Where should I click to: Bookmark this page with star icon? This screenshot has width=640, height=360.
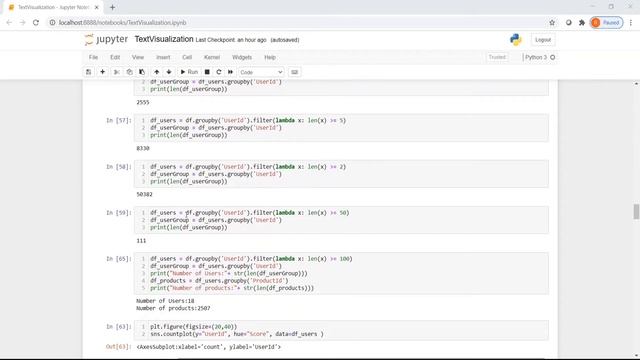pos(552,22)
